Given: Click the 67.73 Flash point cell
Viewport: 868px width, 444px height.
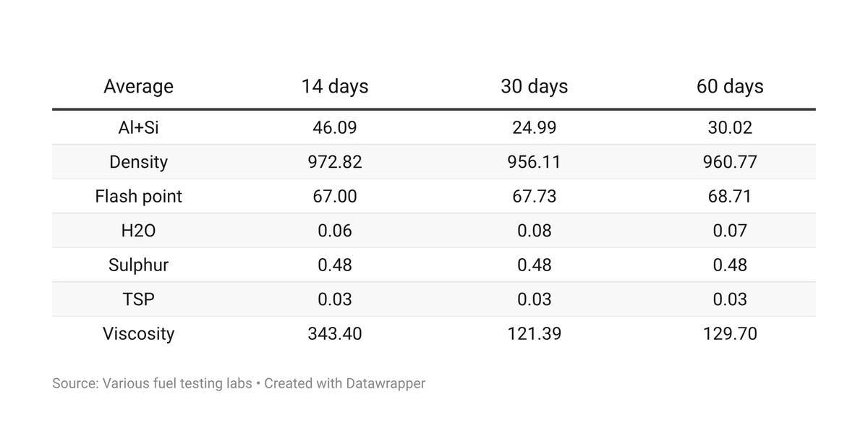Looking at the screenshot, I should (534, 196).
